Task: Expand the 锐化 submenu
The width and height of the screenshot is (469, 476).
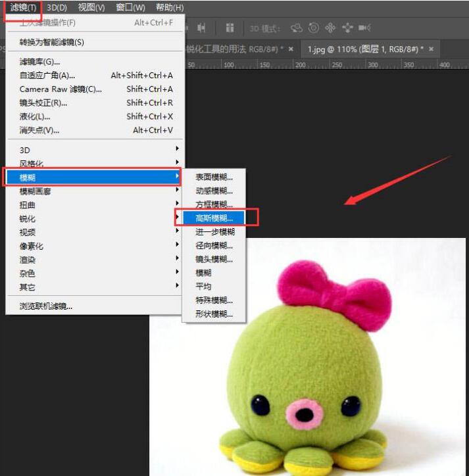Action: pyautogui.click(x=95, y=218)
